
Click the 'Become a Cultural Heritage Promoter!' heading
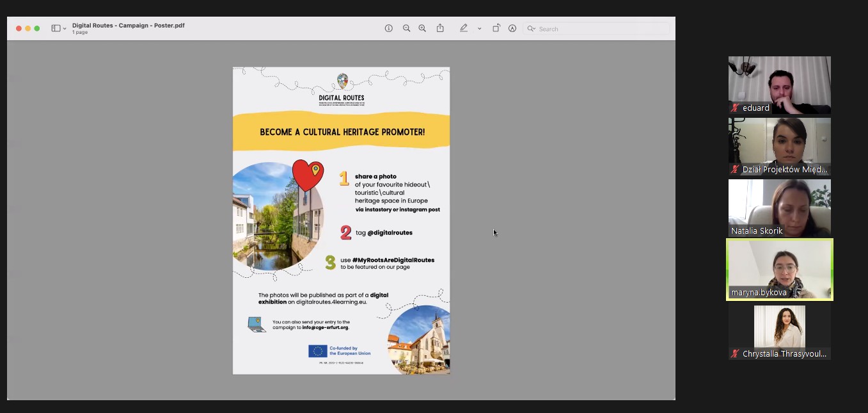coord(342,133)
